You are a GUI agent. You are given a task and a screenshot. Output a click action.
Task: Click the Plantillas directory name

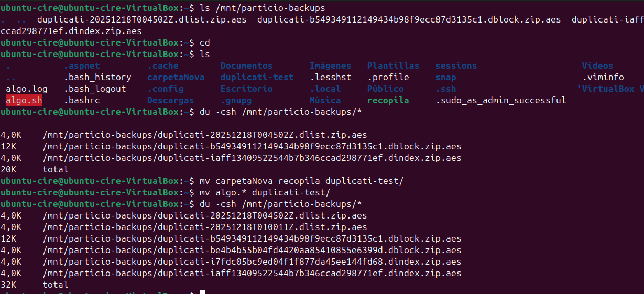pyautogui.click(x=393, y=66)
